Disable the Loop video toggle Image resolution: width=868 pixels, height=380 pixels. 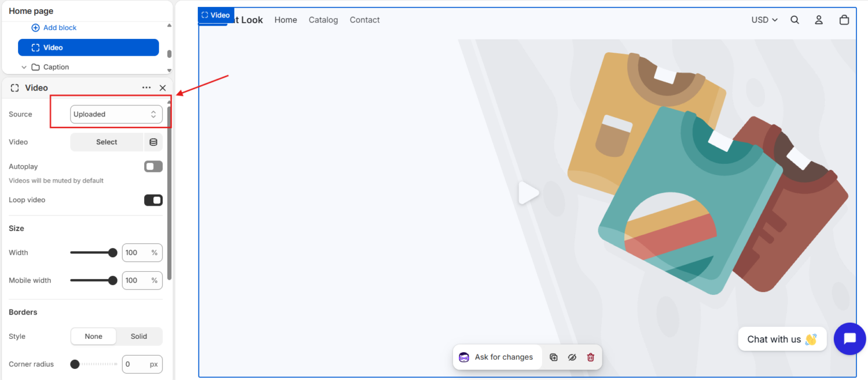(x=153, y=200)
